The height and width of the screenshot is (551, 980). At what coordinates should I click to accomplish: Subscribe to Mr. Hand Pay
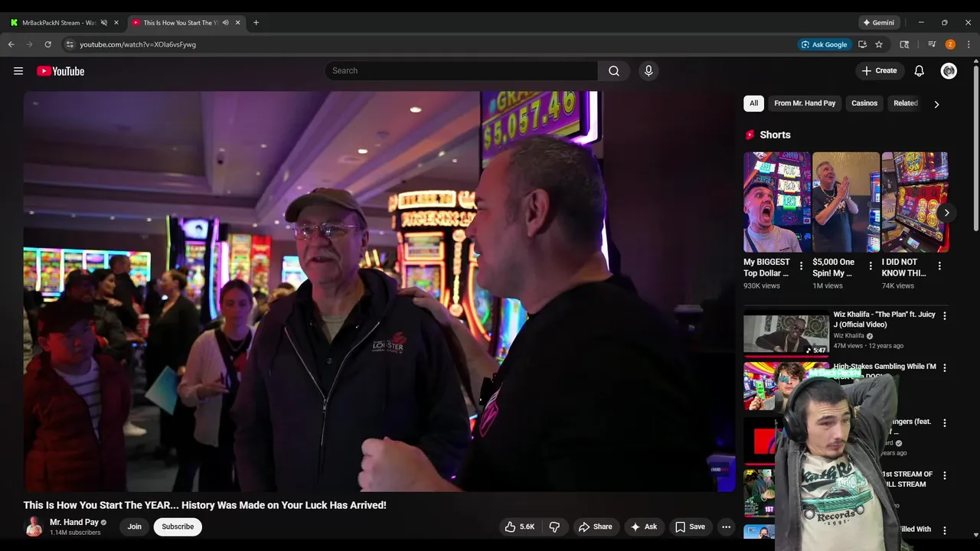[178, 527]
